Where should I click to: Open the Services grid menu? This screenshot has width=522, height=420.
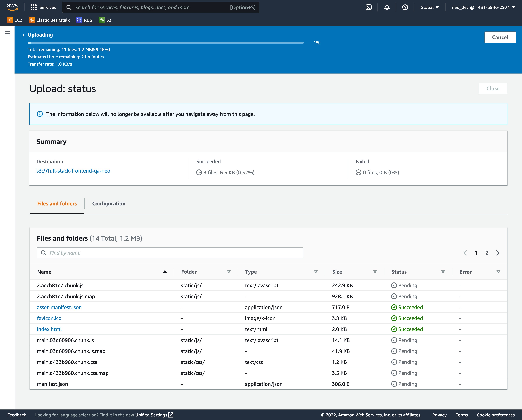tap(43, 7)
